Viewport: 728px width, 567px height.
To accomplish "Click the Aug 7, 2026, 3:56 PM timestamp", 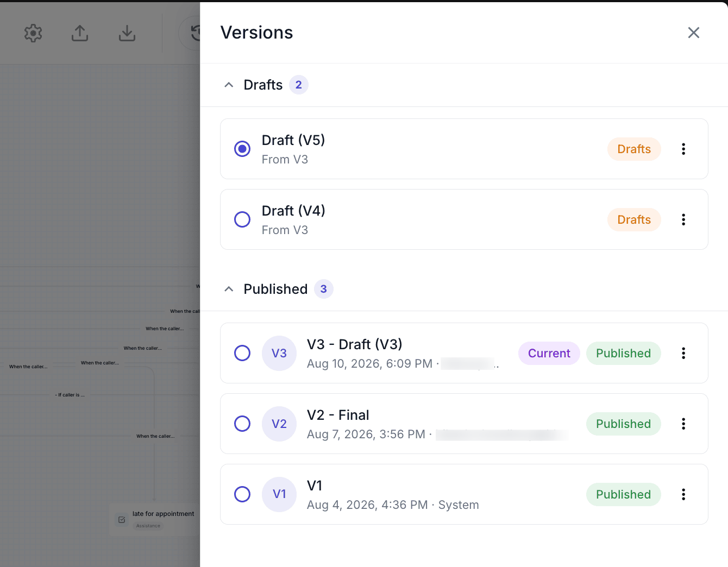I will coord(366,434).
